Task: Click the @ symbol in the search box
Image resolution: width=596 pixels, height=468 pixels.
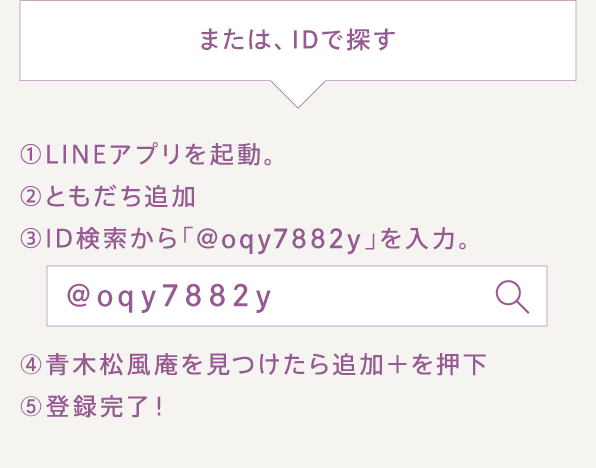Action: [78, 295]
